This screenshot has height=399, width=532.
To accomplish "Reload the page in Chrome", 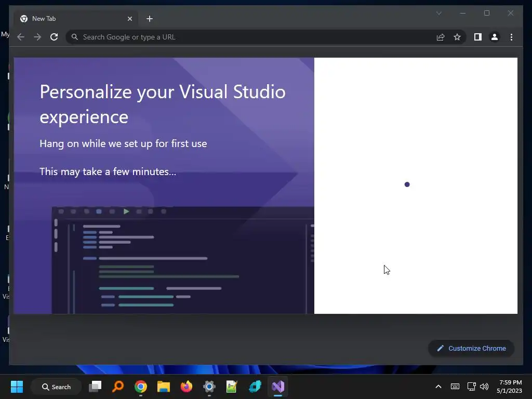I will [54, 37].
